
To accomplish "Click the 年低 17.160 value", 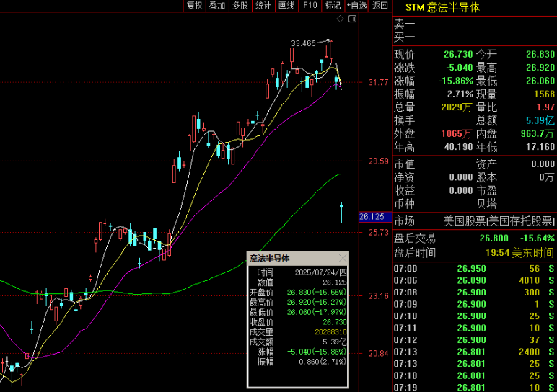I will tap(540, 147).
